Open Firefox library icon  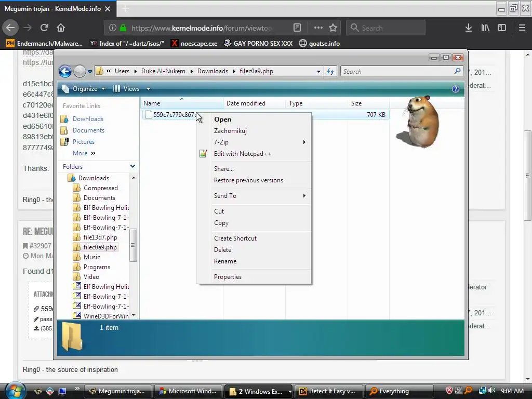485,28
